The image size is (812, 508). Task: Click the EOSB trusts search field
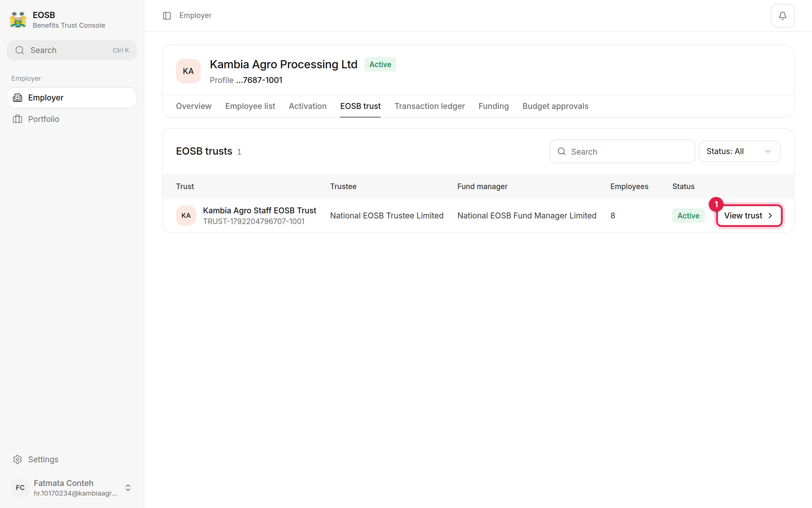point(622,152)
